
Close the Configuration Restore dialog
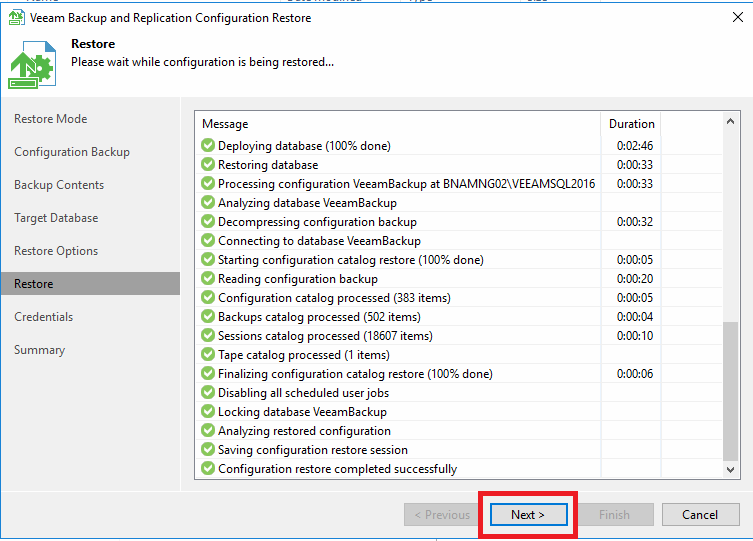[738, 17]
